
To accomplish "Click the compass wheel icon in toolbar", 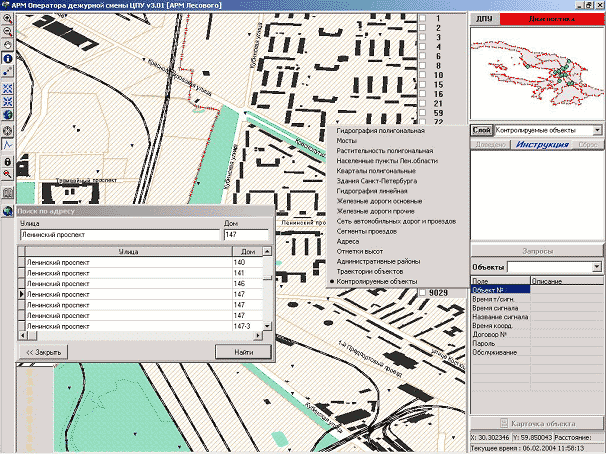I will pos(8,130).
